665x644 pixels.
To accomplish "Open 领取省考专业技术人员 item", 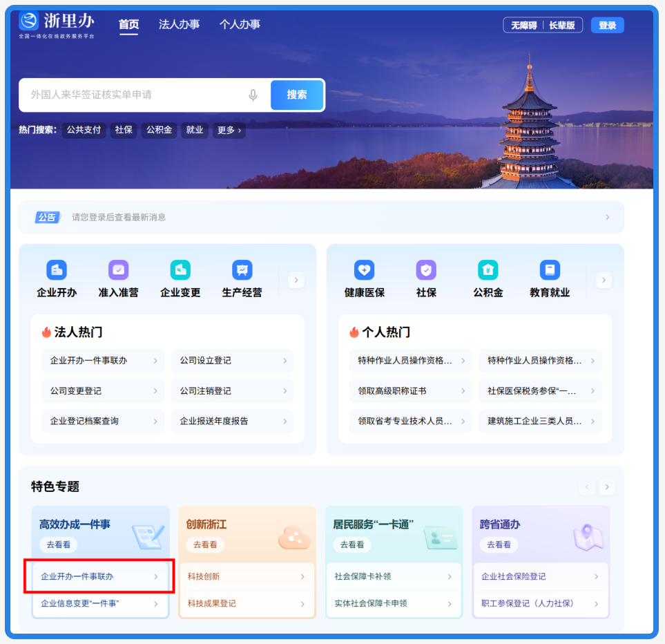I will coord(410,422).
